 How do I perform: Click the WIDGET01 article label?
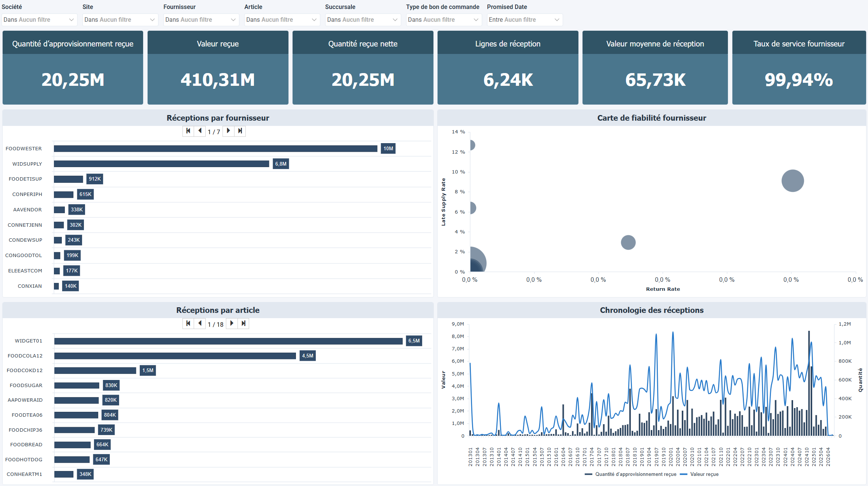click(x=28, y=341)
